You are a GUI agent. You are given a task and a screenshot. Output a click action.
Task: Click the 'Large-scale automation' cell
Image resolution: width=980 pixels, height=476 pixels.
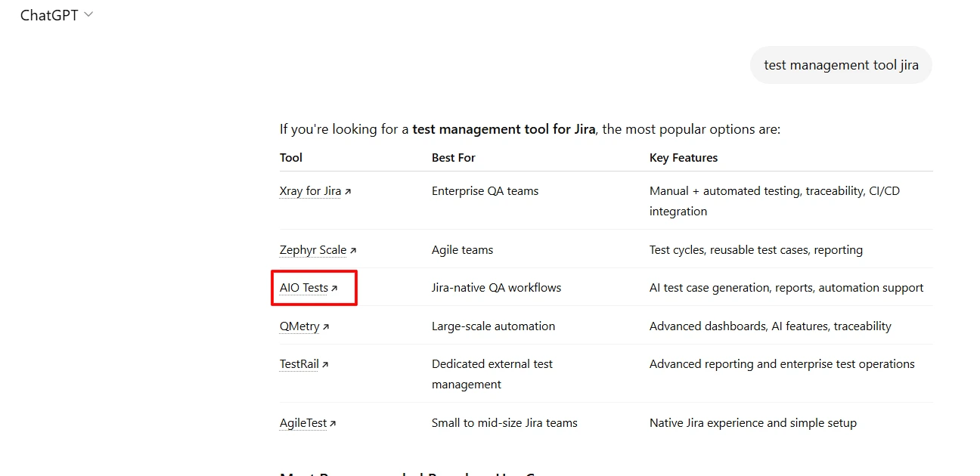493,326
